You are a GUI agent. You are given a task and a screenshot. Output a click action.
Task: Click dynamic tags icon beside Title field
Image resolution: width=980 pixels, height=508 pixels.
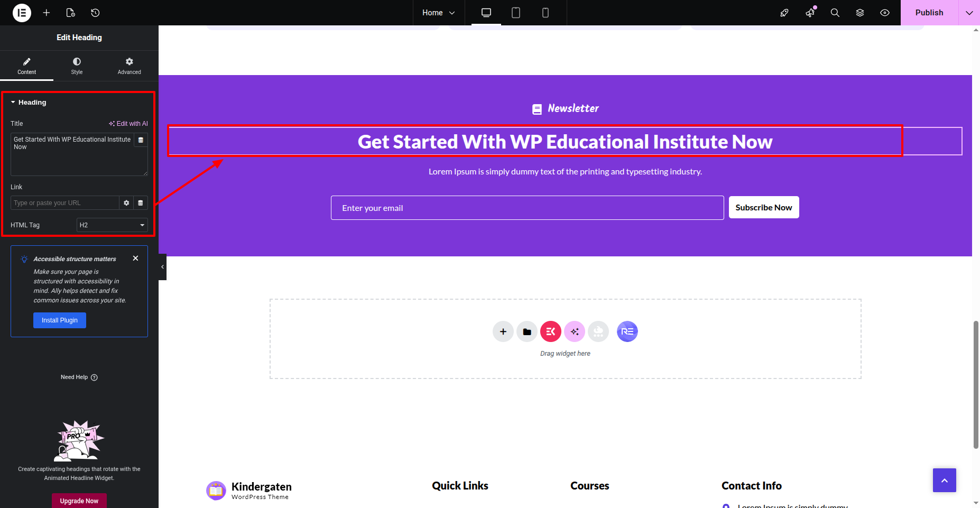(141, 140)
